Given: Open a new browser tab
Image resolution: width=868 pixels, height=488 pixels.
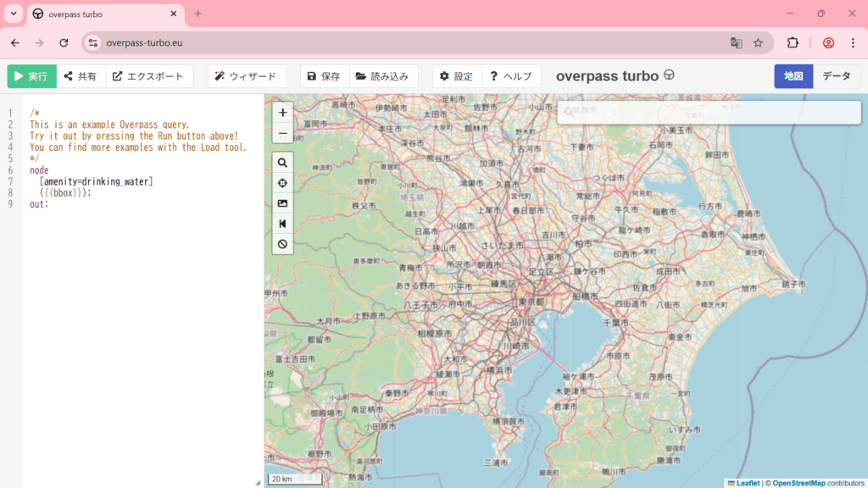Looking at the screenshot, I should click(x=198, y=14).
